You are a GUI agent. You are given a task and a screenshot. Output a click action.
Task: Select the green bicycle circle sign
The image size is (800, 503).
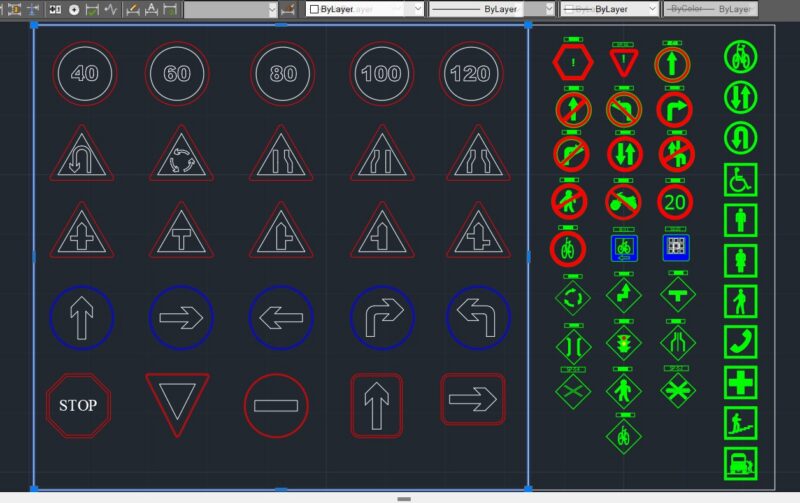point(740,57)
